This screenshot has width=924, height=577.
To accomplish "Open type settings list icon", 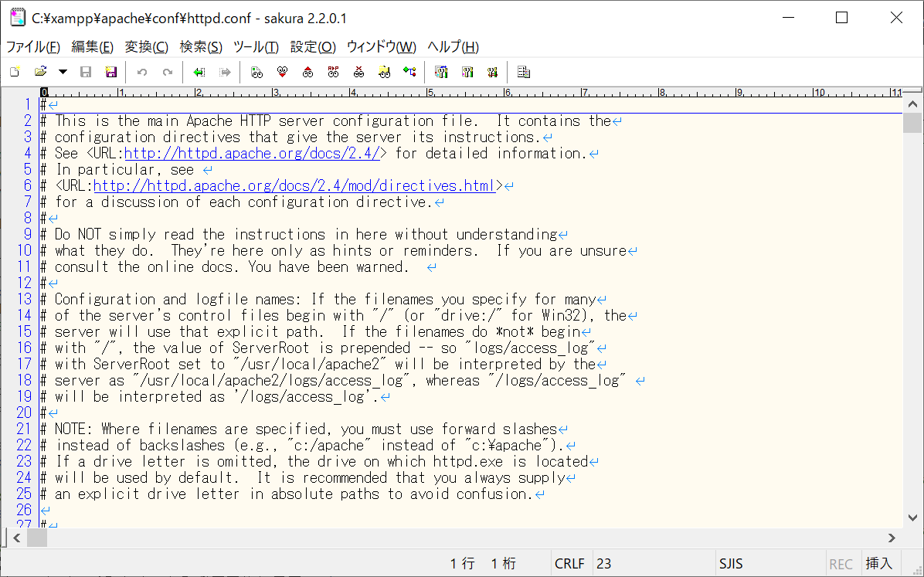I will coord(441,72).
